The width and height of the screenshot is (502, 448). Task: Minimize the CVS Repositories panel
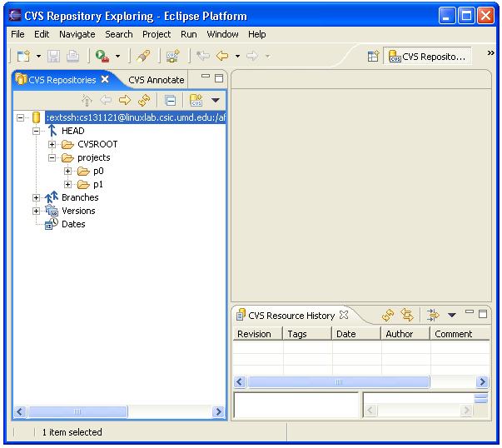pyautogui.click(x=206, y=77)
